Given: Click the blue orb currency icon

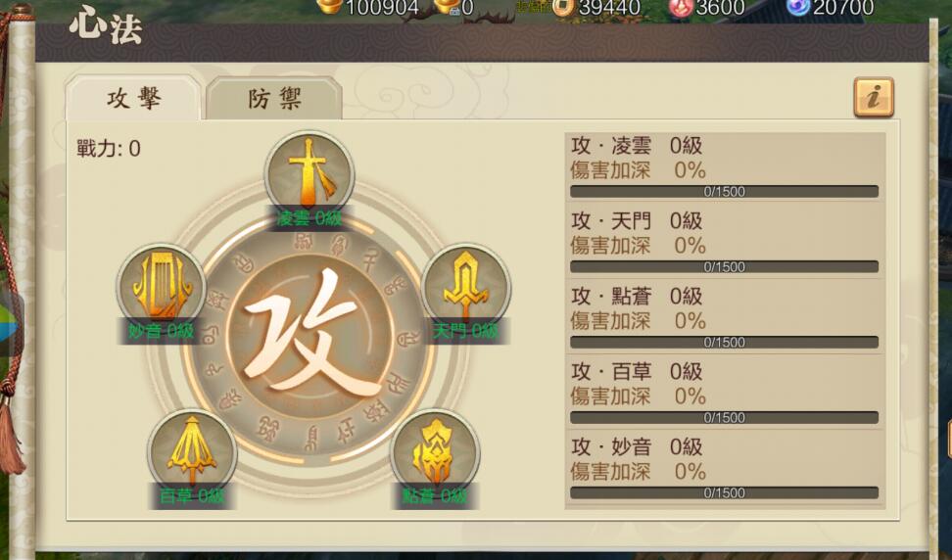Looking at the screenshot, I should point(798,7).
